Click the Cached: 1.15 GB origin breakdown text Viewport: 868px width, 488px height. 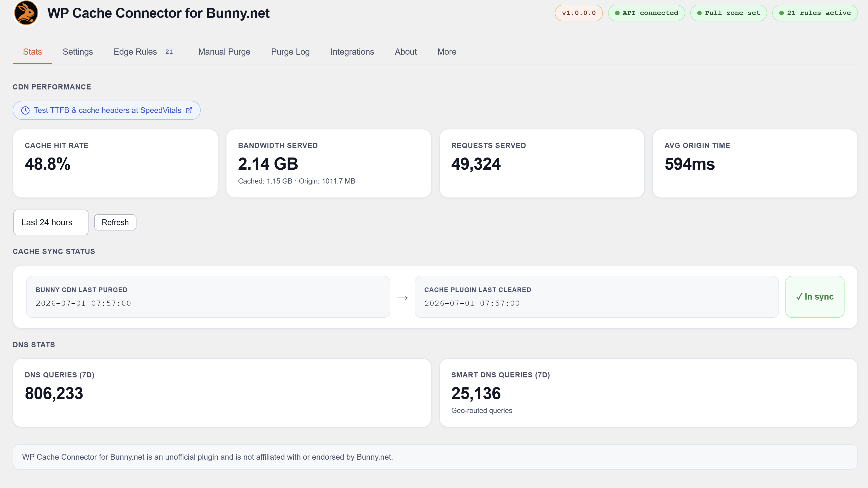point(297,181)
